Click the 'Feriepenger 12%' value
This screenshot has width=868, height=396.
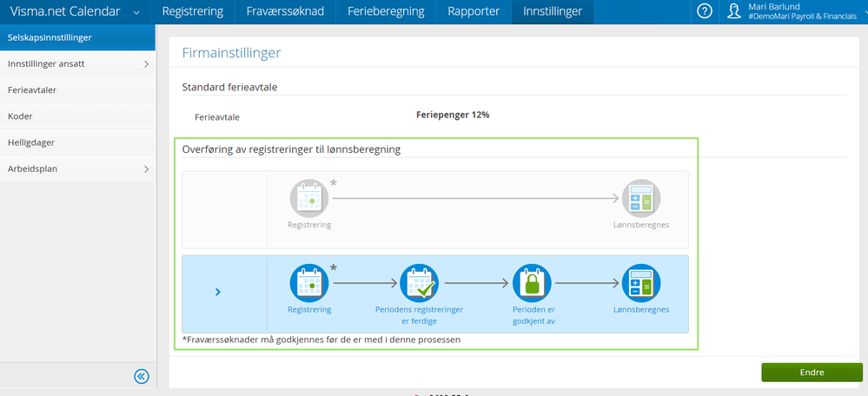[x=453, y=115]
